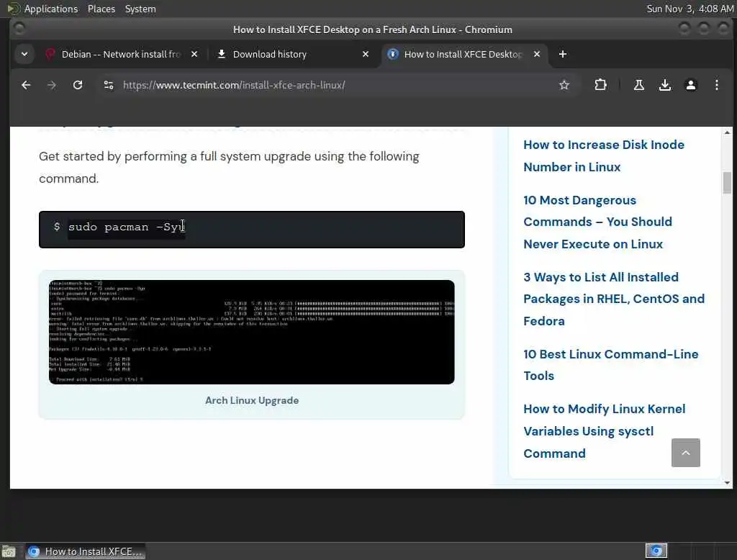Screen dimensions: 737x560
Task: Open a new tab with plus button
Action: point(563,54)
